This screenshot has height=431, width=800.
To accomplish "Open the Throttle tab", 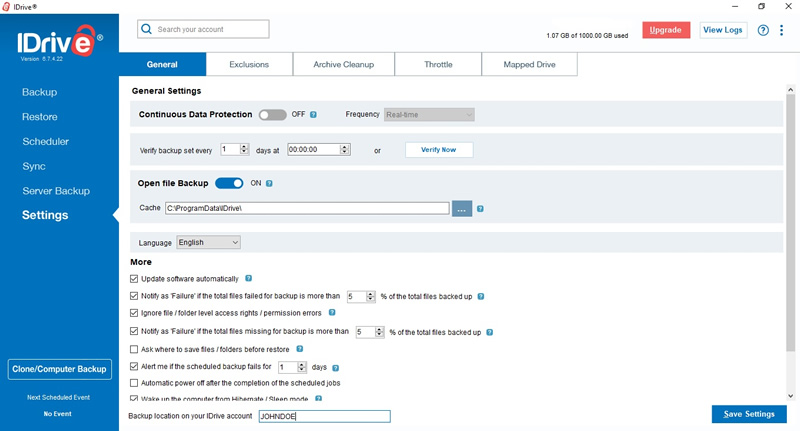I will coord(438,64).
